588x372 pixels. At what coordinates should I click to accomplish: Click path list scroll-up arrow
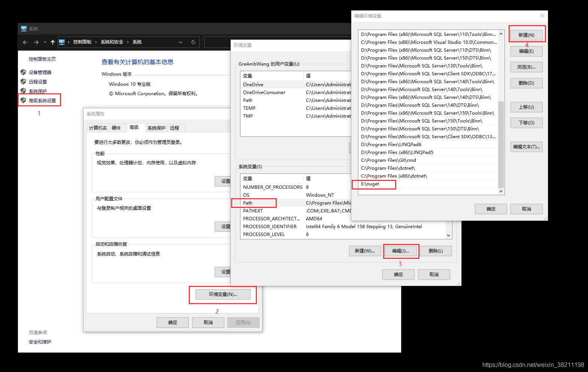tap(501, 34)
